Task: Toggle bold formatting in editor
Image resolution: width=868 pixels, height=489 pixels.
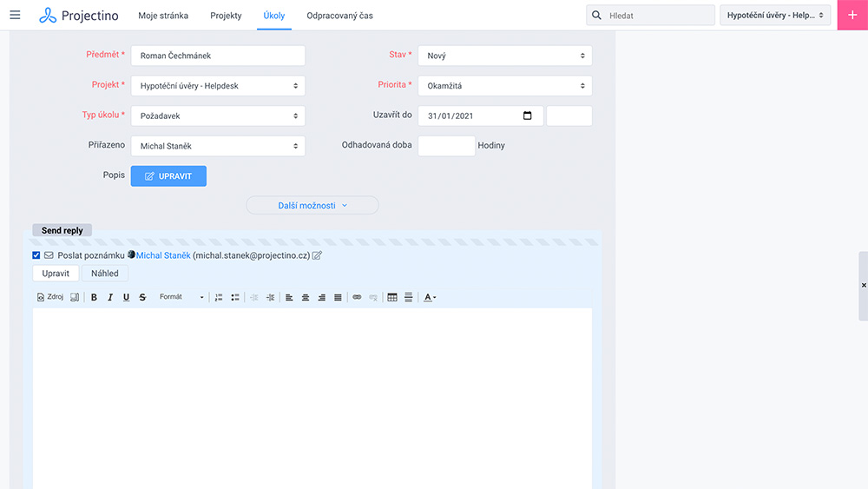Action: point(94,297)
